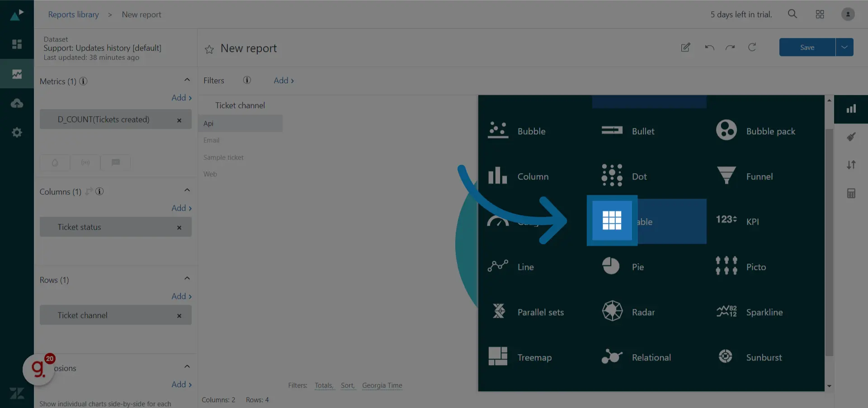Remove the Ticket status column
Image resolution: width=868 pixels, height=408 pixels.
[x=179, y=228]
